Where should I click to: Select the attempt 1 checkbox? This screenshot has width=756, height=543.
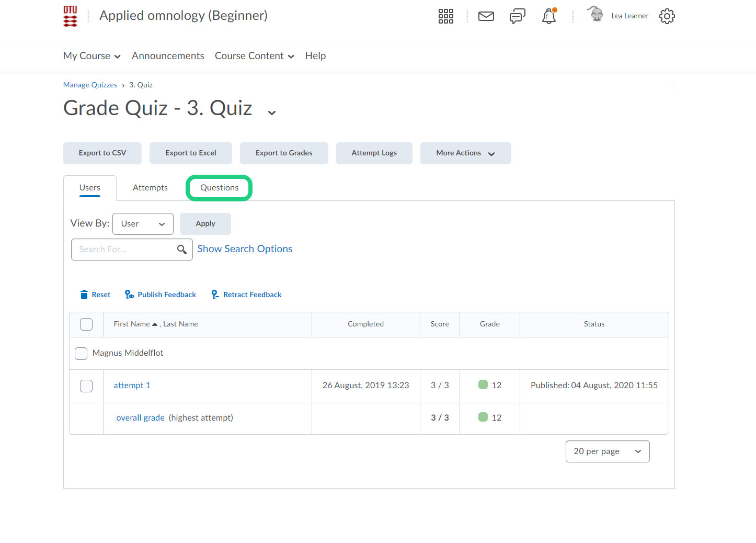[86, 386]
